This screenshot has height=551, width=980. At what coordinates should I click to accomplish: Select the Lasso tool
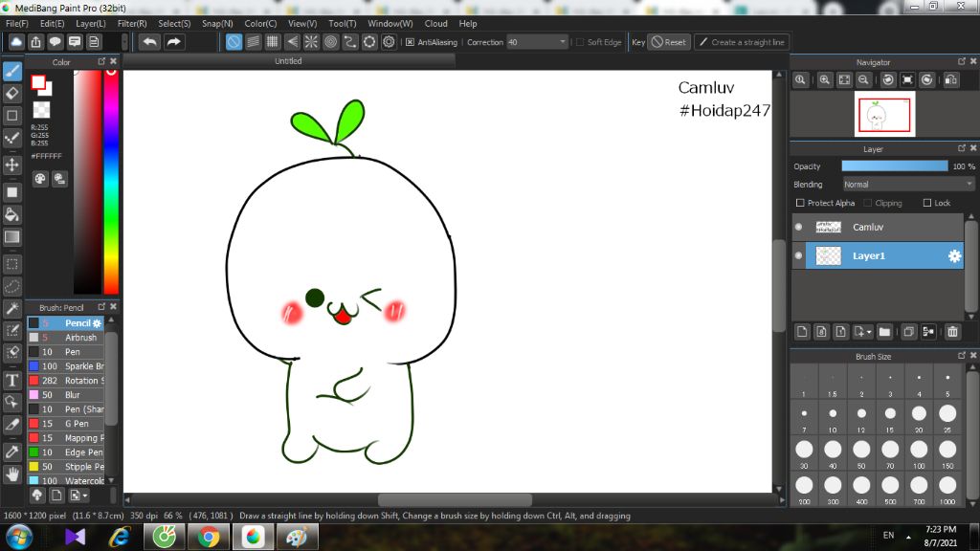click(11, 287)
